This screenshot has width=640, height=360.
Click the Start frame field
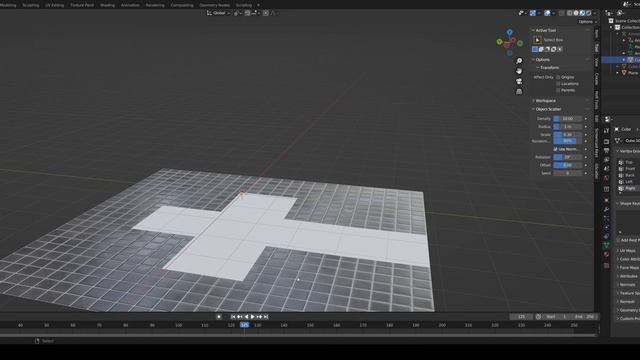click(x=557, y=317)
